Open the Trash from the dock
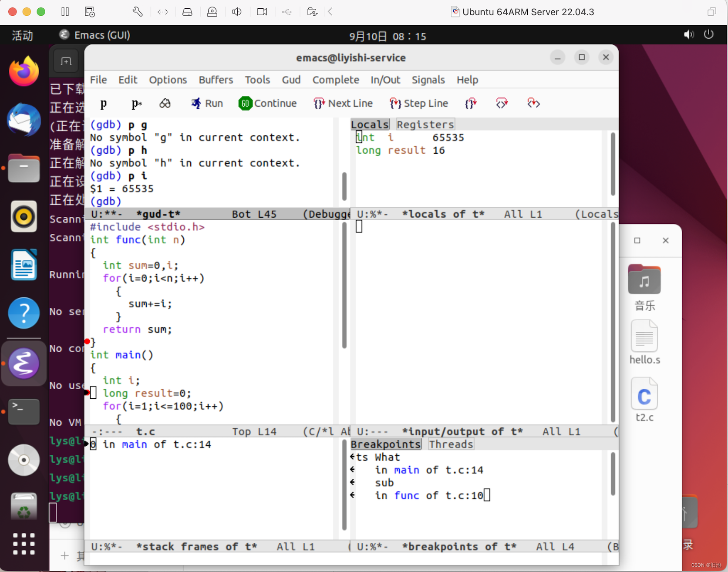Screen dimensions: 728x572 point(24,506)
